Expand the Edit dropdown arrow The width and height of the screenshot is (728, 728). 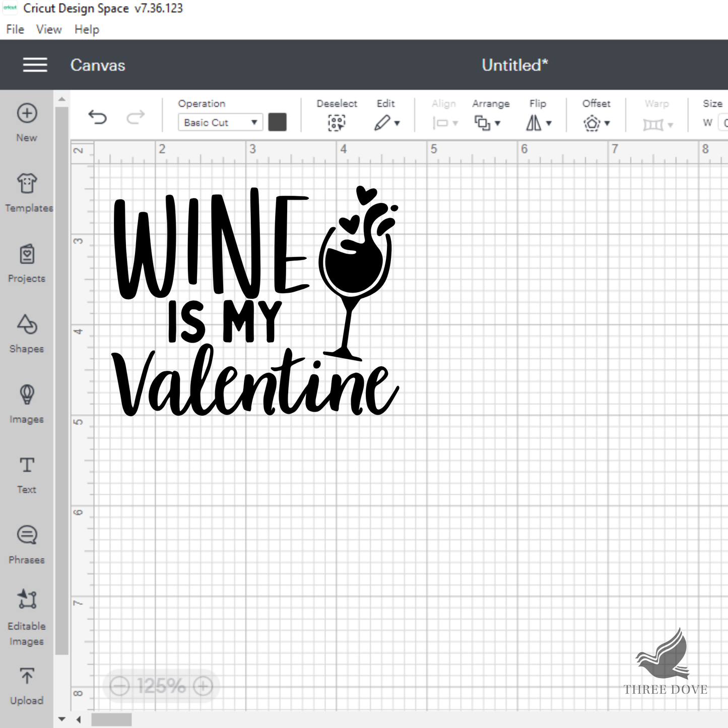tap(397, 123)
